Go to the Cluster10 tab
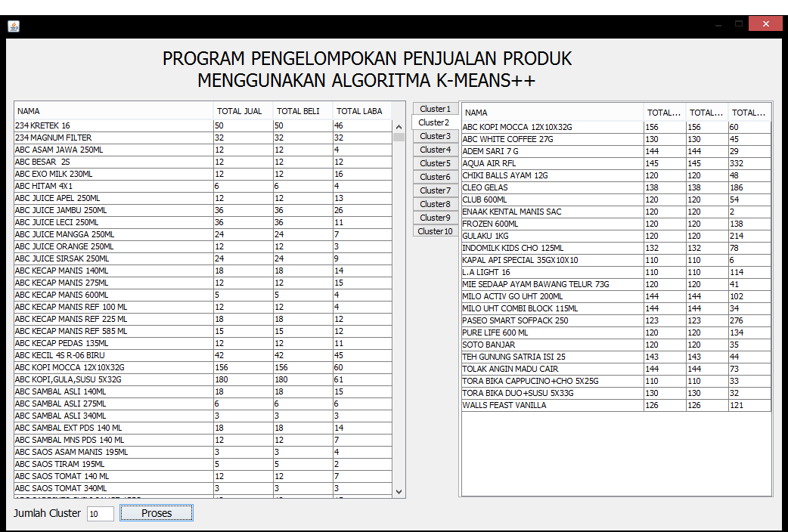788x532 pixels. click(x=435, y=231)
